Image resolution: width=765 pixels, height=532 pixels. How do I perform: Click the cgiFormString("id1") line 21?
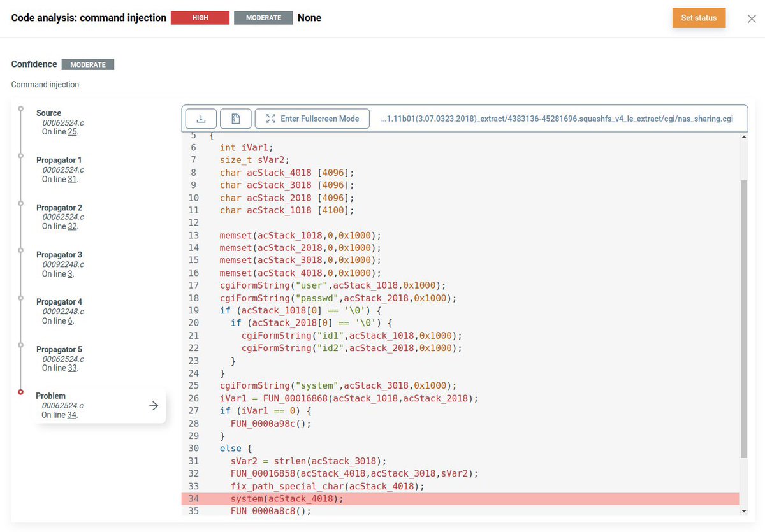351,335
